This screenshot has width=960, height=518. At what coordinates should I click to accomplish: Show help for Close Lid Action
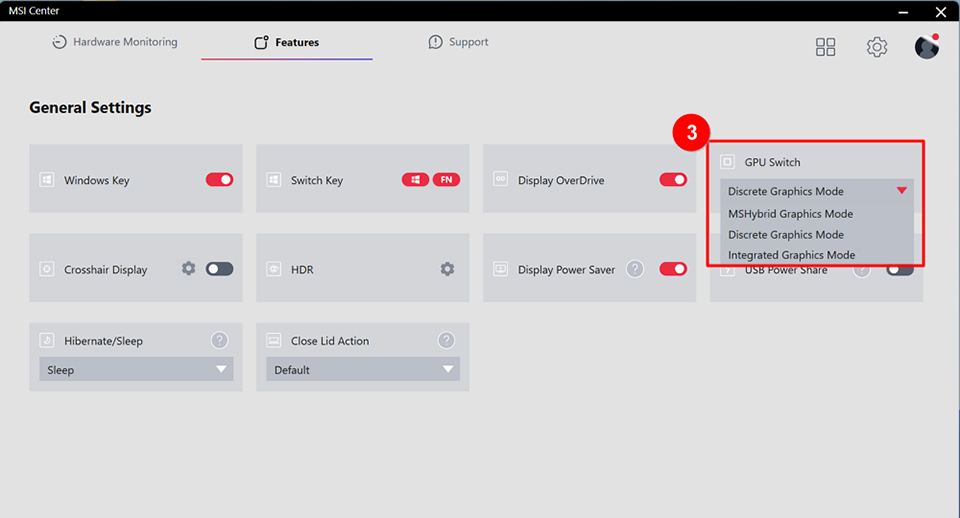tap(446, 340)
